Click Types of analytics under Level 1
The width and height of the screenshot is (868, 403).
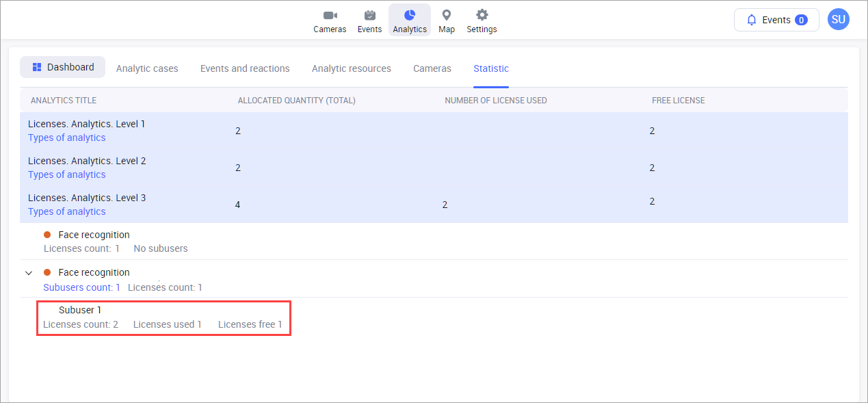coord(67,138)
